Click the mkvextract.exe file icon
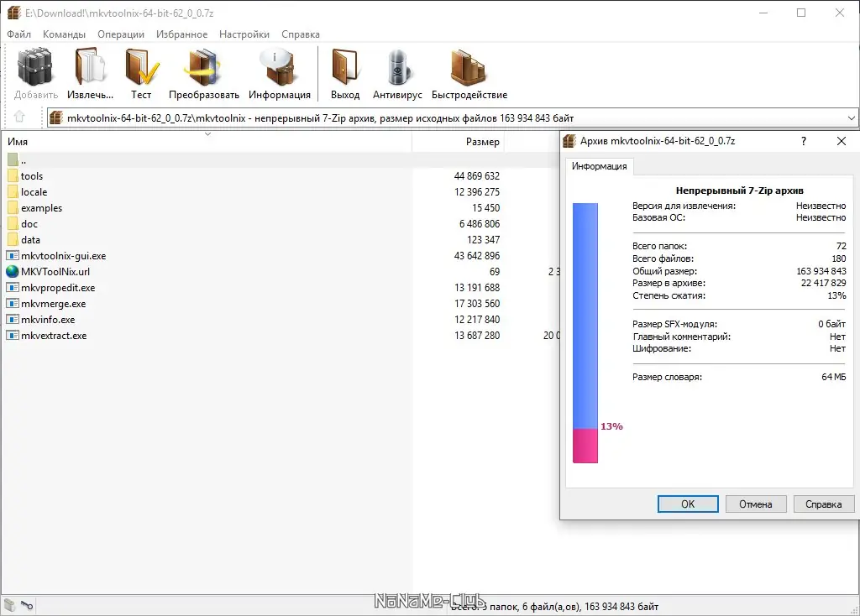This screenshot has height=616, width=860. coord(13,335)
